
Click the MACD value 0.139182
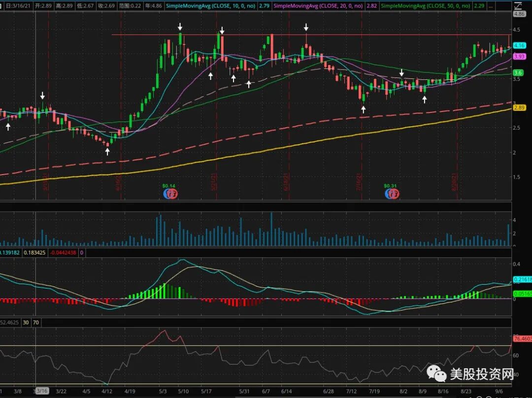click(x=10, y=253)
